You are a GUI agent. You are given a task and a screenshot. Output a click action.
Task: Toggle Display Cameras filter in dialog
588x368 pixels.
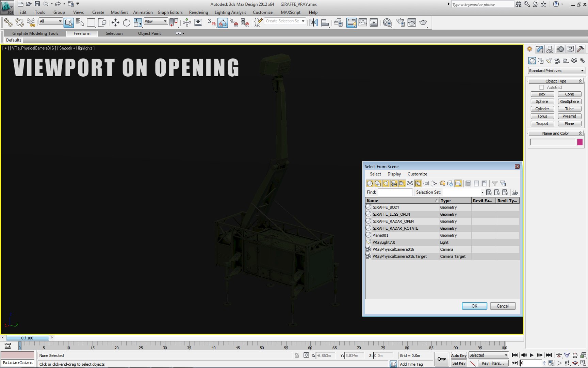(394, 183)
